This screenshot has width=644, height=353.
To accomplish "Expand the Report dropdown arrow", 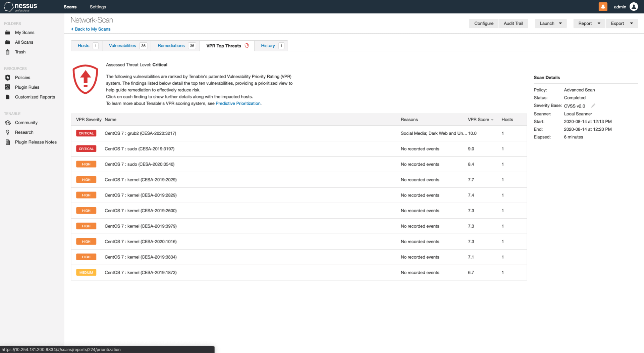I will [599, 24].
